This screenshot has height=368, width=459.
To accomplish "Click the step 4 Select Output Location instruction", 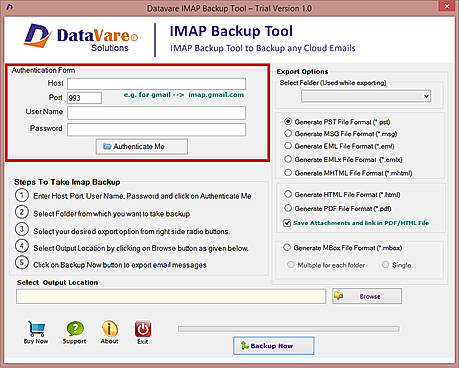I will click(x=141, y=248).
